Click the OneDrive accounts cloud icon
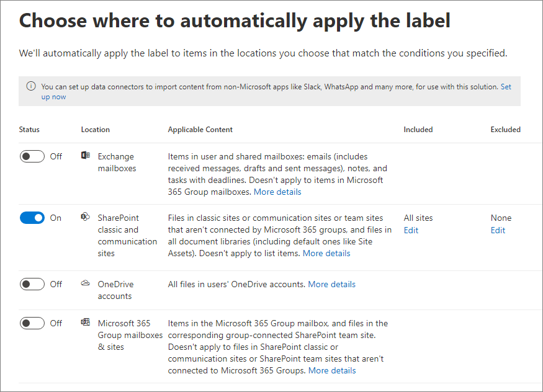Screen dimensions: 543x392 point(85,283)
